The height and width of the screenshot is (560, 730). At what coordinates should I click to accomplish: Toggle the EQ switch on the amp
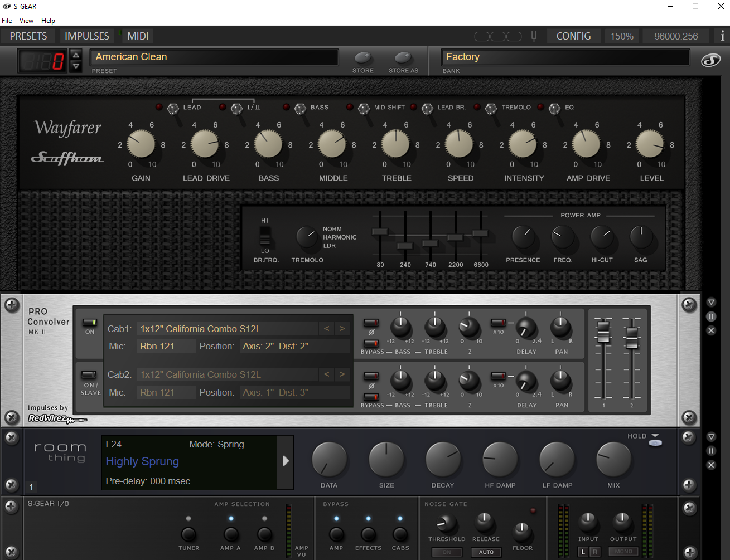click(x=555, y=108)
